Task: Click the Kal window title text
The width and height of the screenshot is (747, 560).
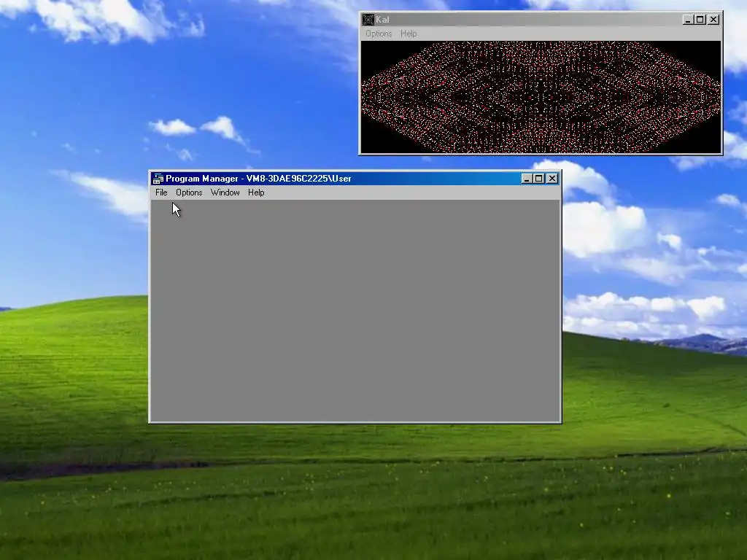Action: pyautogui.click(x=382, y=20)
